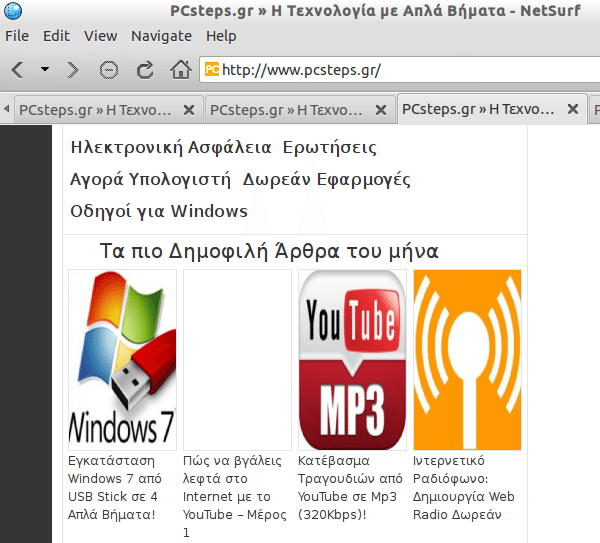The width and height of the screenshot is (600, 543).
Task: Open the back history dropdown arrow
Action: [x=45, y=70]
